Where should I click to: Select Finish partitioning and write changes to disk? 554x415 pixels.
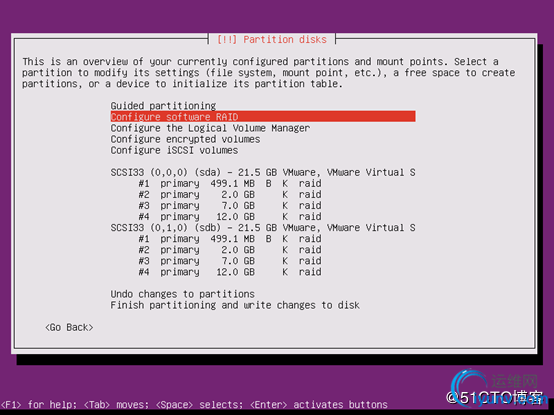pos(235,305)
